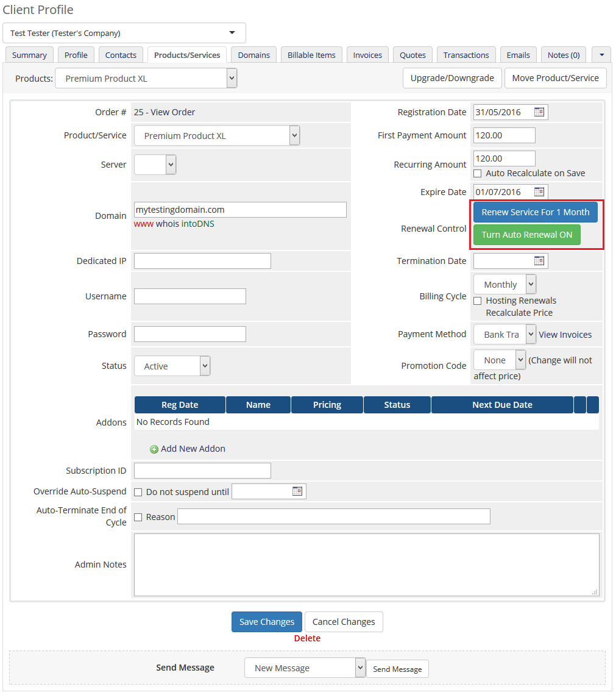616x695 pixels.
Task: Open the View Invoices link
Action: pyautogui.click(x=565, y=335)
